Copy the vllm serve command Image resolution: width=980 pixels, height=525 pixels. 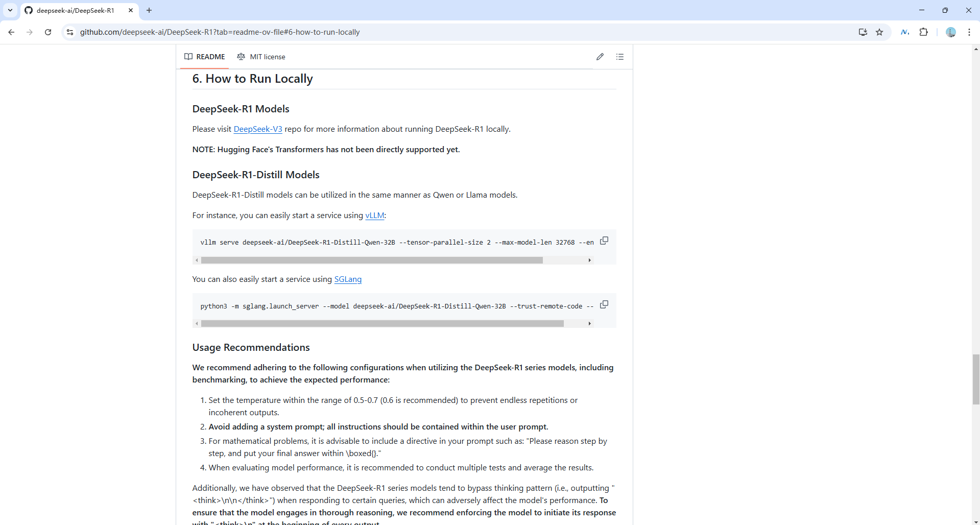[x=604, y=241]
